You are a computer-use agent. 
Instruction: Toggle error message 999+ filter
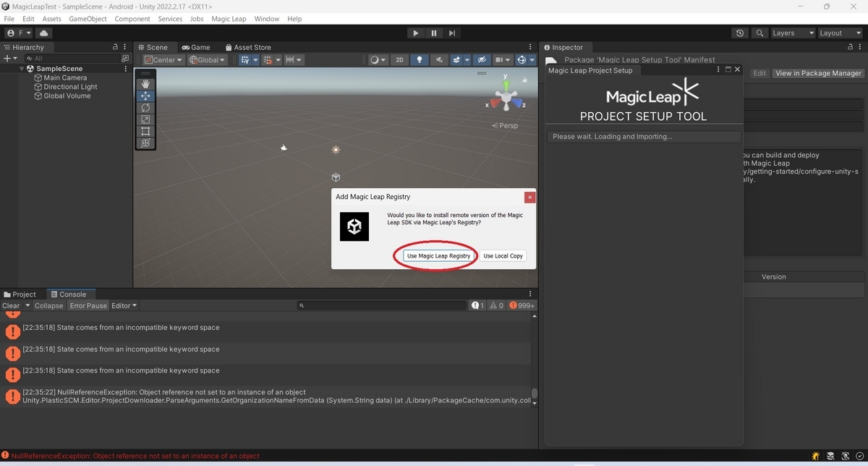tap(522, 306)
